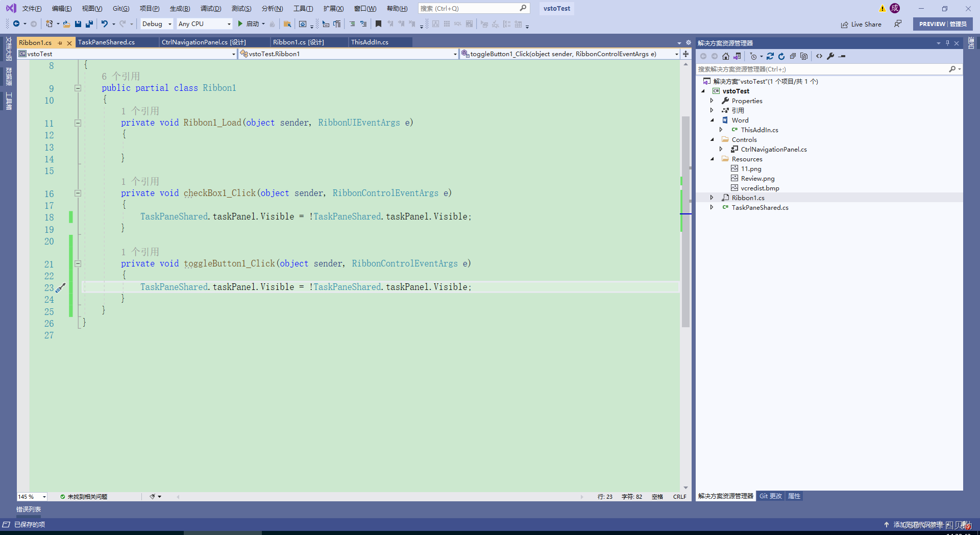Click the Undo icon in the toolbar

[x=105, y=23]
